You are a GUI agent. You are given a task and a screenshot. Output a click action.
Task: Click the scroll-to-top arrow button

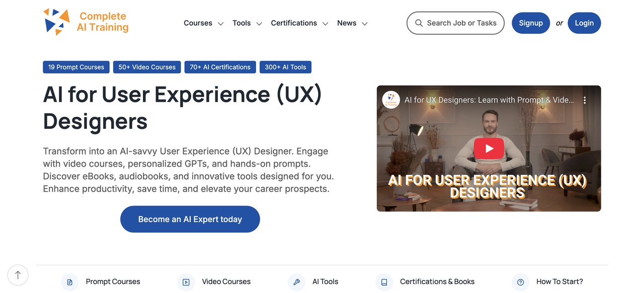18,275
